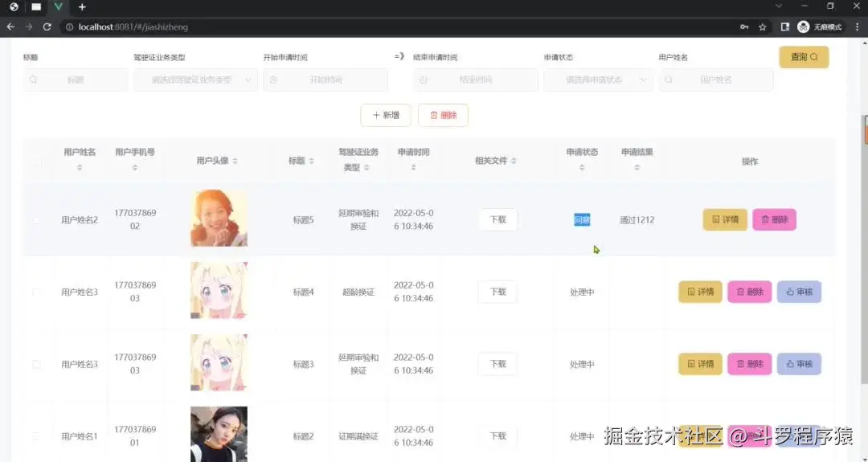The image size is (868, 462).
Task: Open the 驾驶证业务类型 filter dropdown
Action: click(x=195, y=80)
